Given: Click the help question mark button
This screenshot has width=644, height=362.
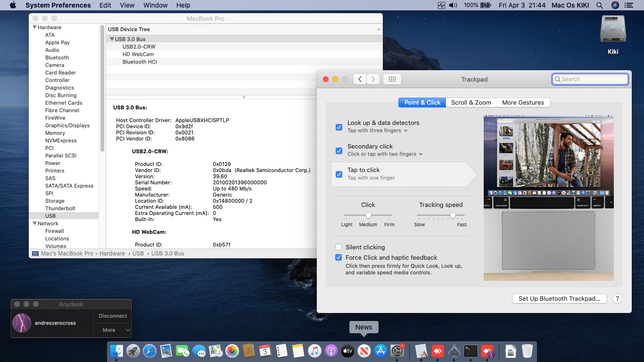Looking at the screenshot, I should point(617,298).
